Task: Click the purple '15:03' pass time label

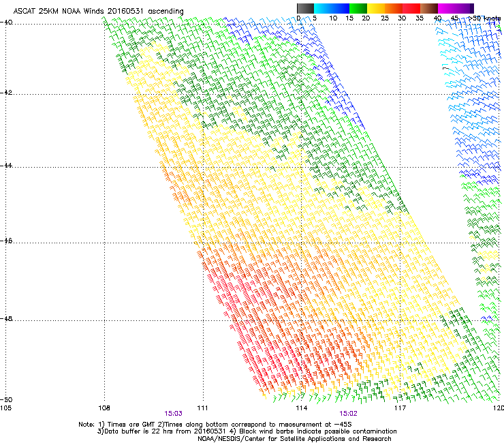Action: click(173, 414)
